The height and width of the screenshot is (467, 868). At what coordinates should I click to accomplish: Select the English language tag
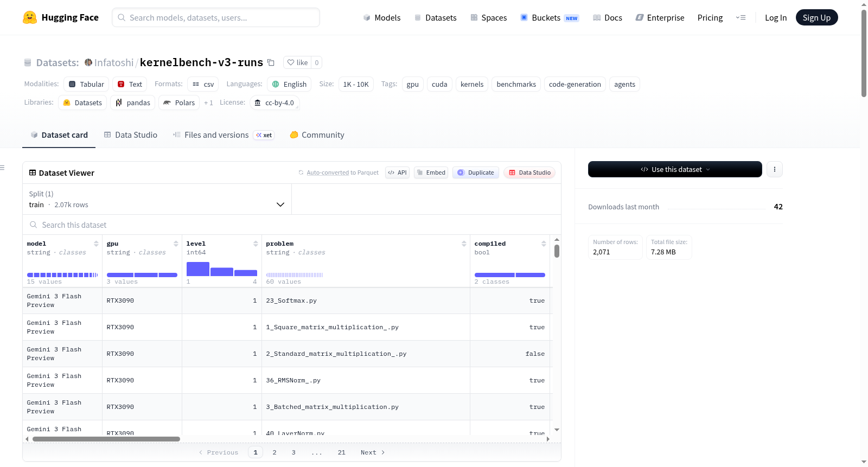289,84
